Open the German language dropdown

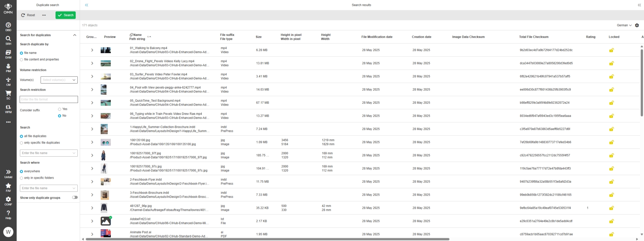(x=624, y=25)
